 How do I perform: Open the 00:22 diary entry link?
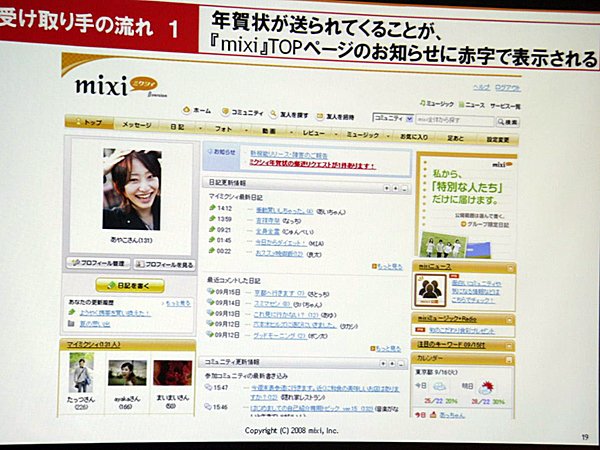point(279,253)
